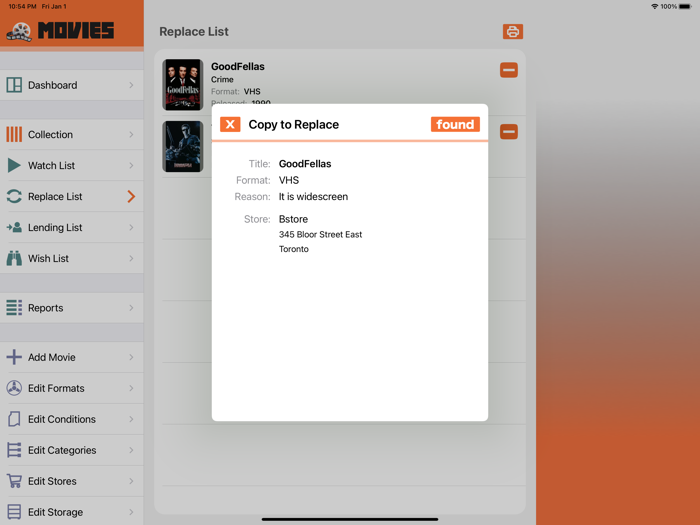Click the Crime genre label
700x525 pixels.
click(222, 79)
